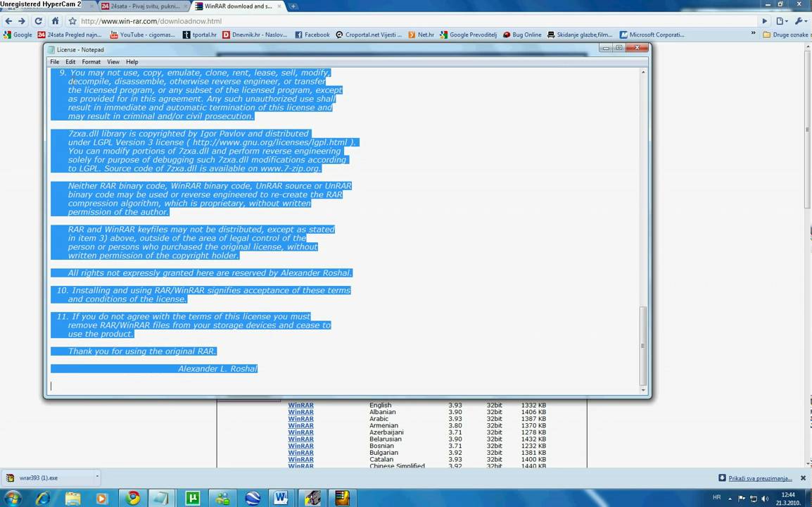Open Windows Live Messenger from the taskbar

(x=222, y=498)
